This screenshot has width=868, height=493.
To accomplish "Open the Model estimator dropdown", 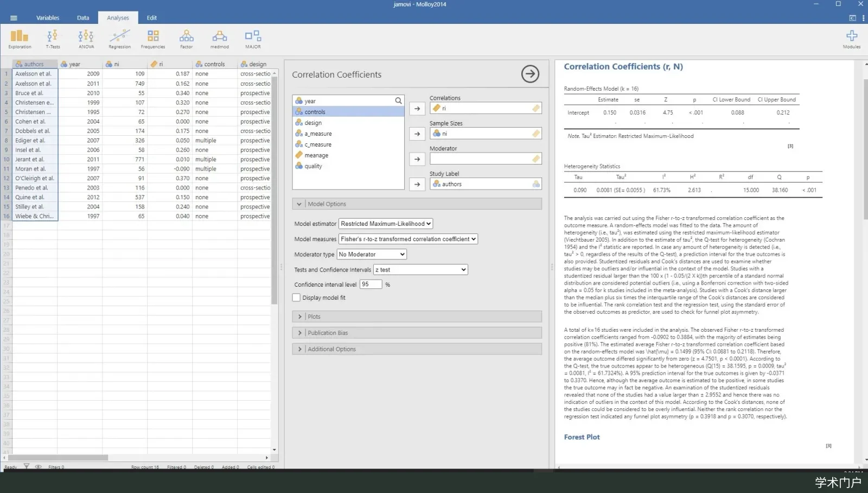I will [x=386, y=224].
